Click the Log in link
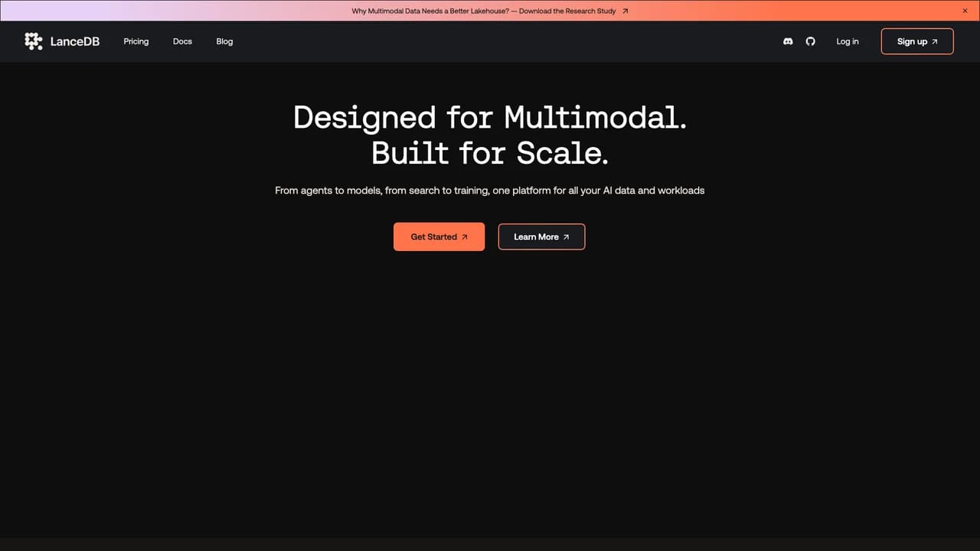Viewport: 980px width, 551px height. coord(848,41)
